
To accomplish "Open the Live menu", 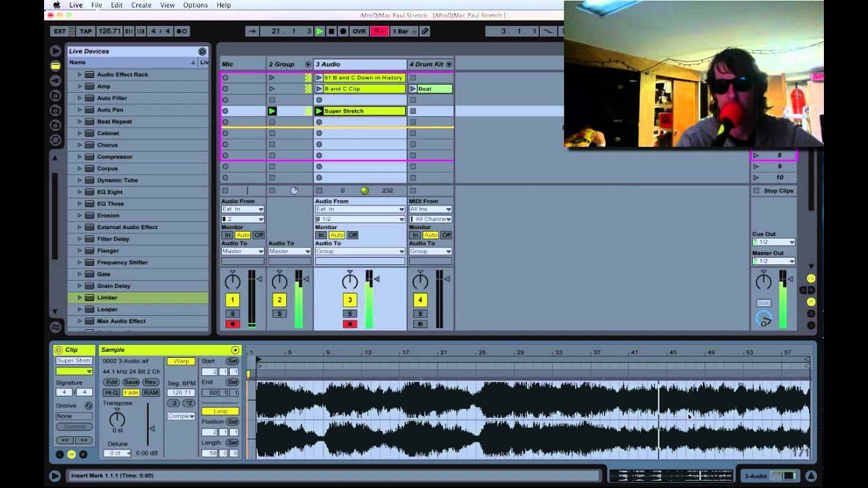I will pyautogui.click(x=76, y=5).
